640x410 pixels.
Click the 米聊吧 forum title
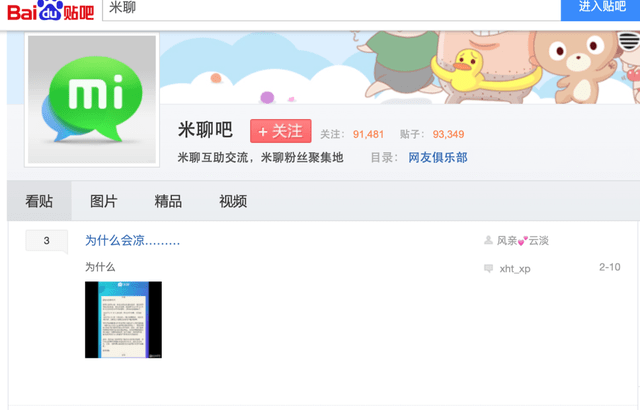205,130
